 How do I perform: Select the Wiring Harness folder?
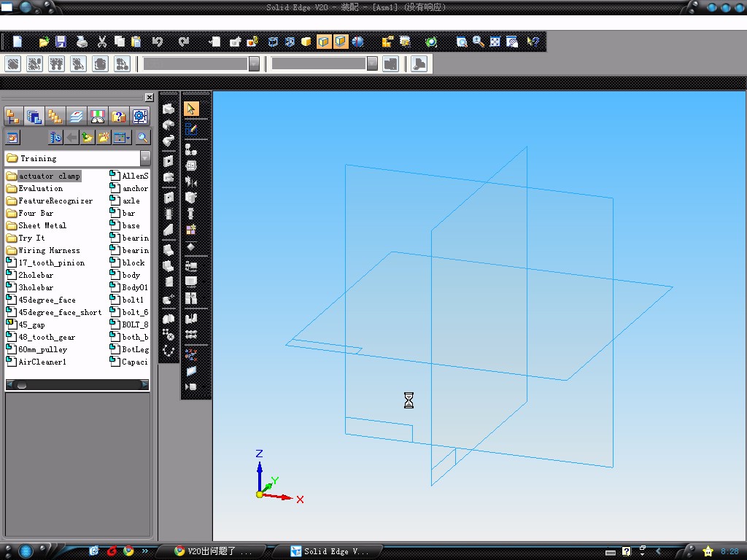pyautogui.click(x=43, y=251)
